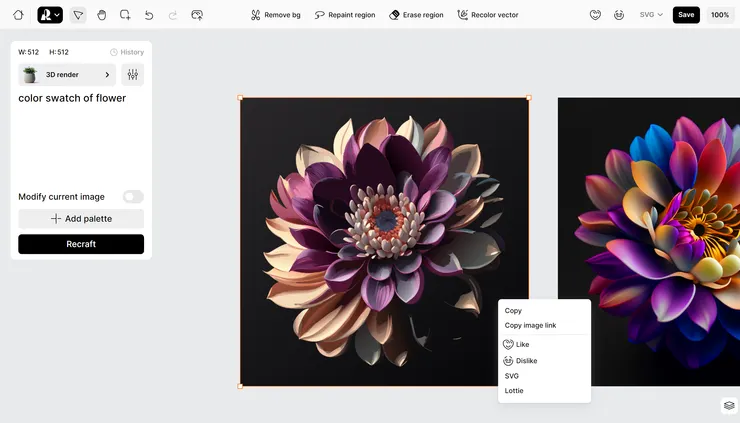Open the History panel
Image resolution: width=740 pixels, height=423 pixels.
click(127, 52)
